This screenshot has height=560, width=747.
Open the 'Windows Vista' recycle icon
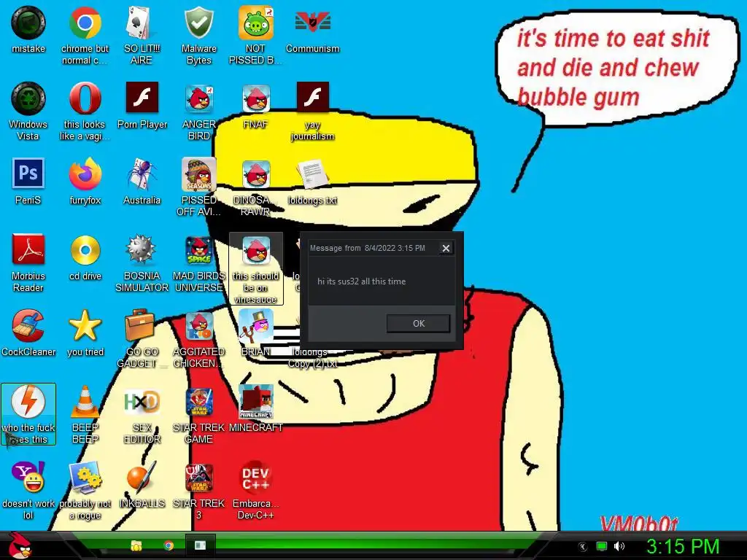28,112
